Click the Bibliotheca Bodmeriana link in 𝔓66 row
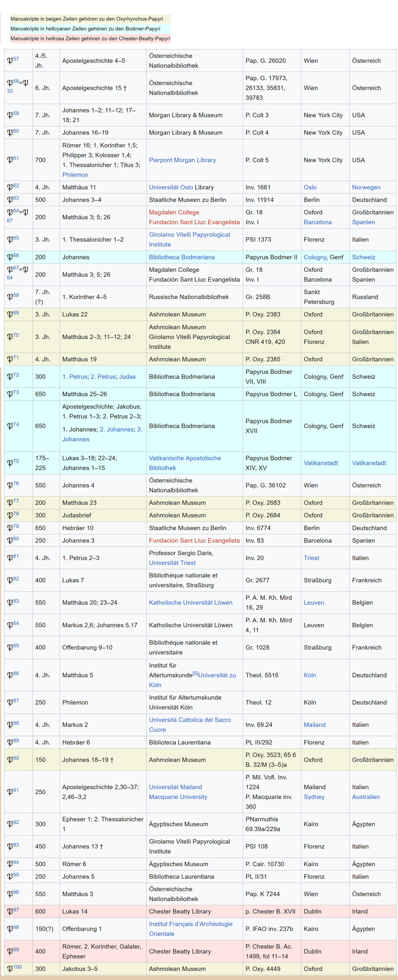Image resolution: width=398 pixels, height=980 pixels. (x=182, y=257)
